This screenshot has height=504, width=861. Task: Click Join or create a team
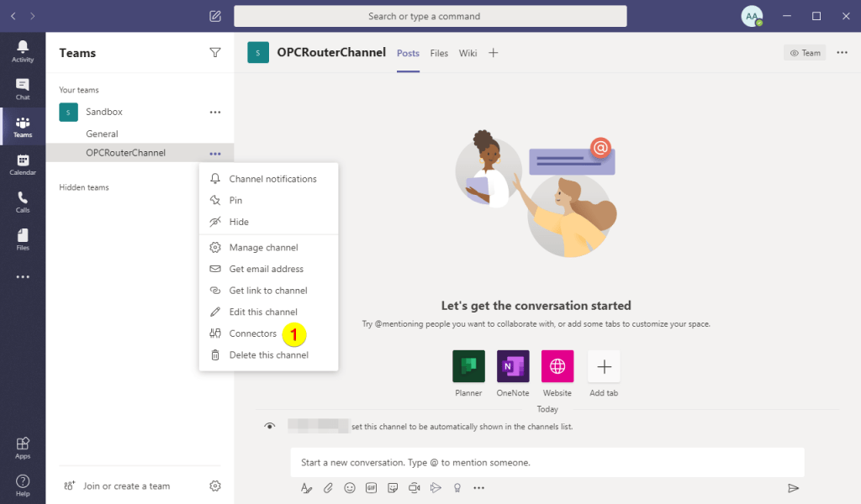[x=126, y=486]
